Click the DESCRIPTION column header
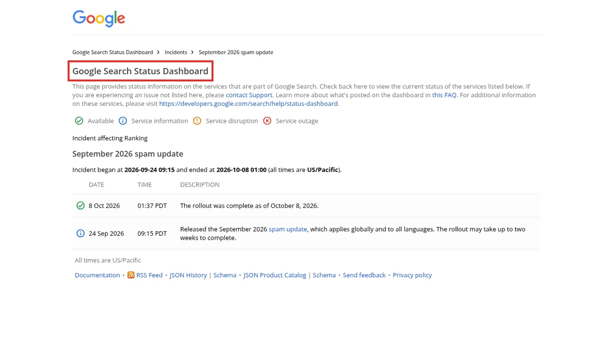The image size is (614, 364). (200, 185)
